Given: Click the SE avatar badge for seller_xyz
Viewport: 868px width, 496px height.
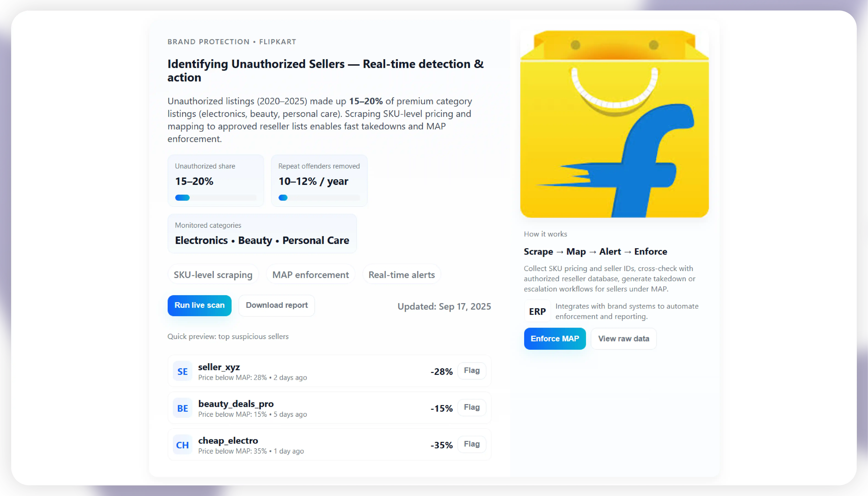Looking at the screenshot, I should [x=182, y=371].
